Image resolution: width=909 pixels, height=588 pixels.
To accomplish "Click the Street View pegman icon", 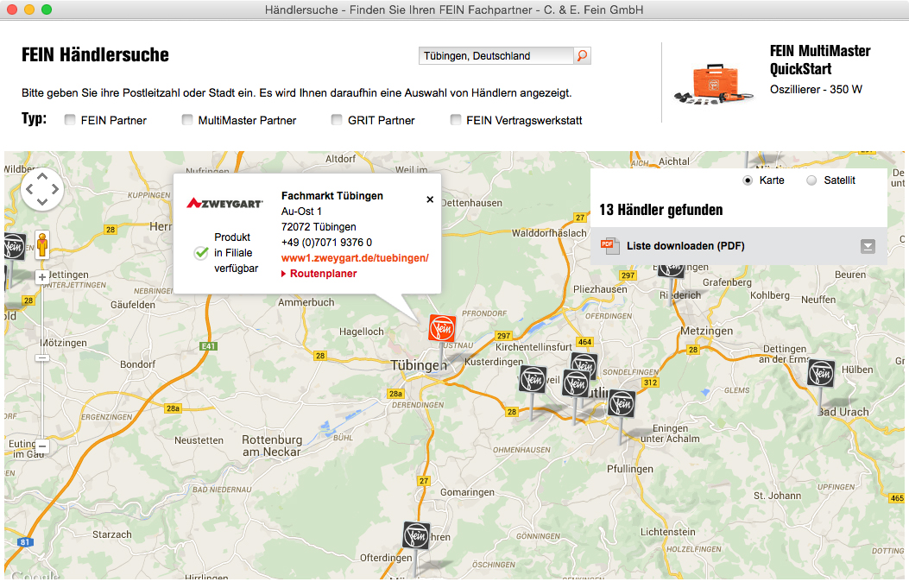I will pyautogui.click(x=42, y=243).
